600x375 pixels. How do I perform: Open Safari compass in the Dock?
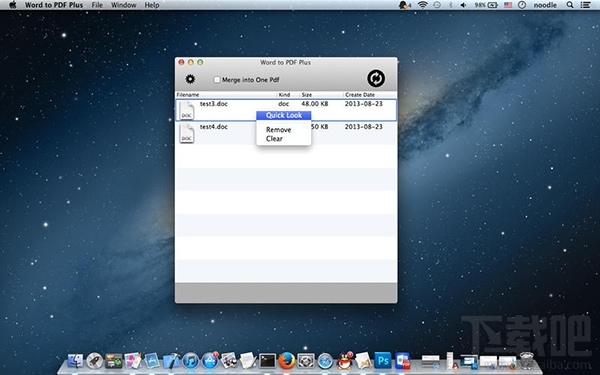pyautogui.click(x=325, y=361)
